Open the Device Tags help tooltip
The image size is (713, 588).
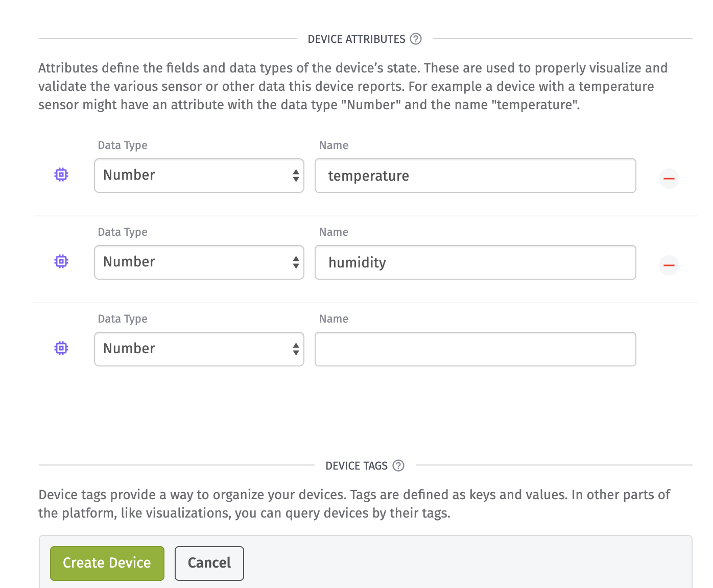pos(398,465)
